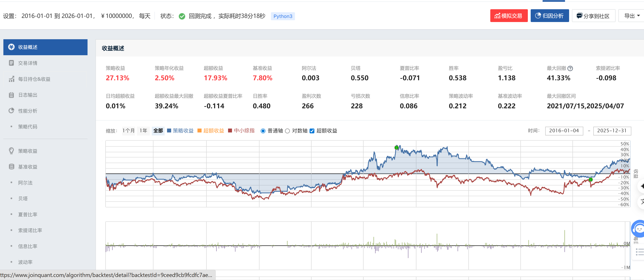Open the 策略代码 sidebar item

[x=28, y=127]
